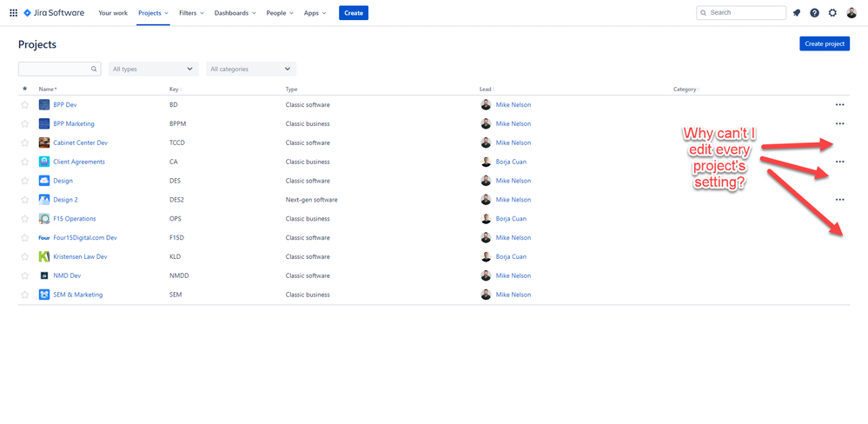
Task: Click the search magnifier in project filter box
Action: [x=94, y=70]
